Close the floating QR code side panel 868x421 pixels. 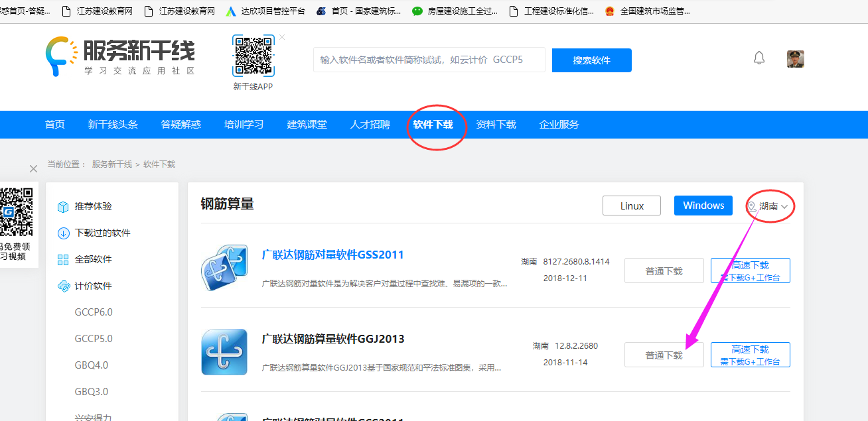[x=33, y=169]
